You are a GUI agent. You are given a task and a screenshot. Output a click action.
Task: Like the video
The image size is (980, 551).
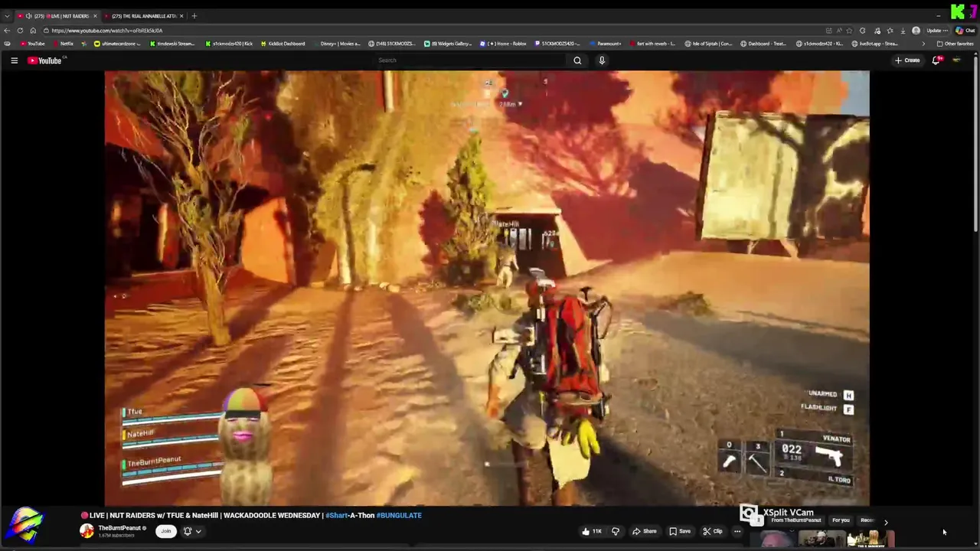[591, 531]
